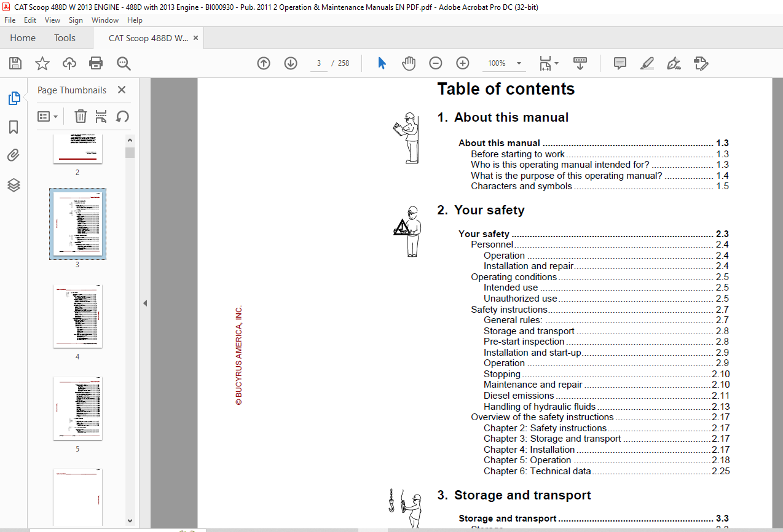Add a sticky note comment
Image resolution: width=783 pixels, height=532 pixels.
click(x=620, y=63)
